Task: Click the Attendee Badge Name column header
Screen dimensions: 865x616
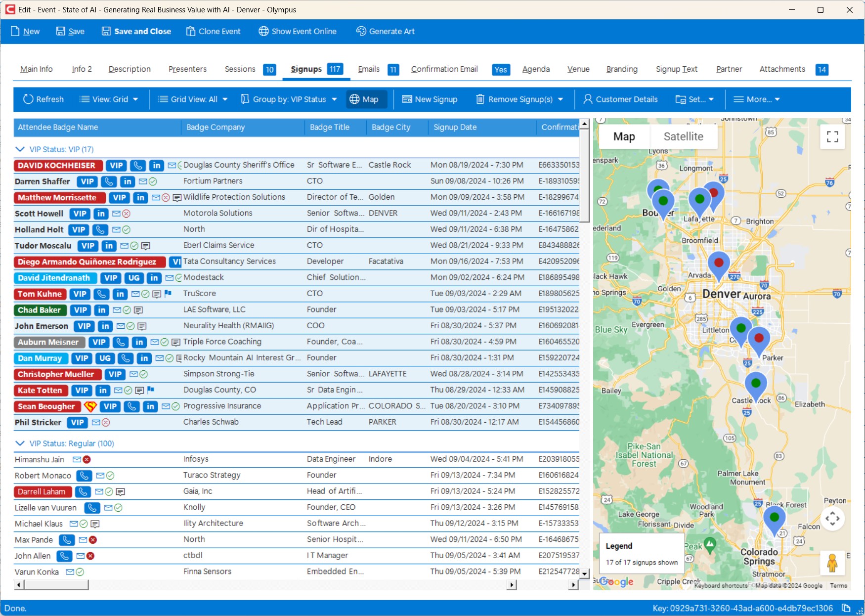Action: pyautogui.click(x=97, y=128)
